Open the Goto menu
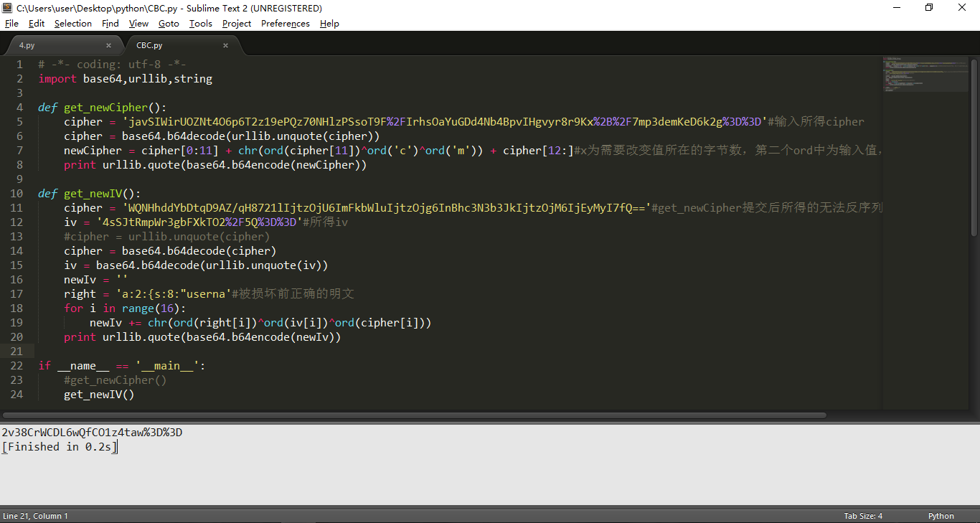The height and width of the screenshot is (523, 980). pyautogui.click(x=169, y=23)
